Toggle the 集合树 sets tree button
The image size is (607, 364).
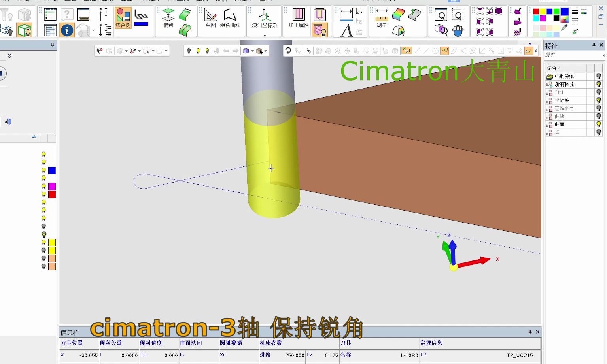[x=123, y=18]
